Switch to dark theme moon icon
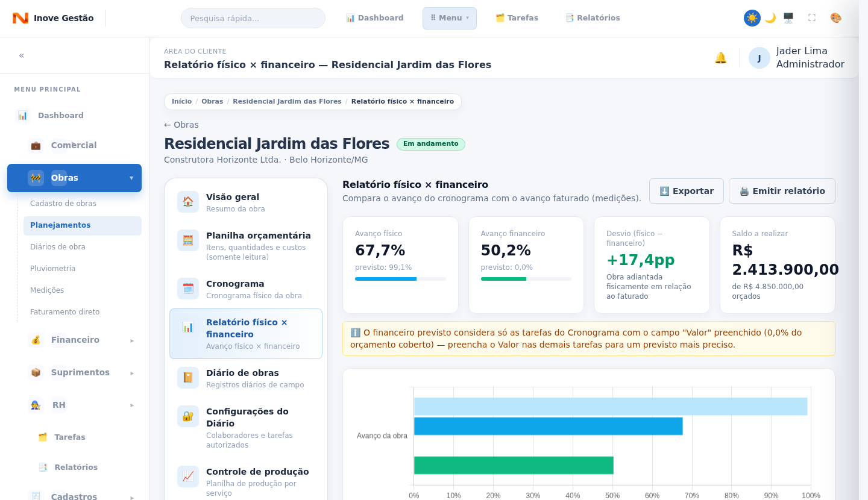868x500 pixels. 770,18
